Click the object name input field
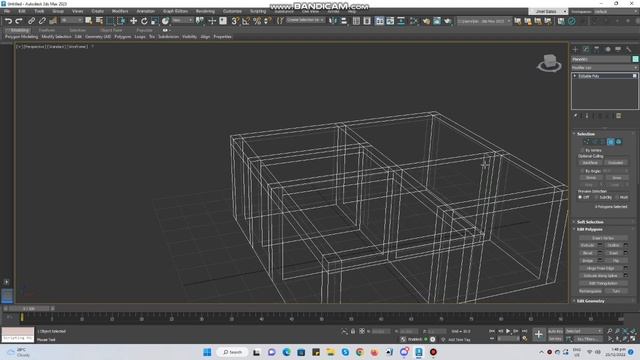The width and height of the screenshot is (640, 360). pyautogui.click(x=601, y=59)
